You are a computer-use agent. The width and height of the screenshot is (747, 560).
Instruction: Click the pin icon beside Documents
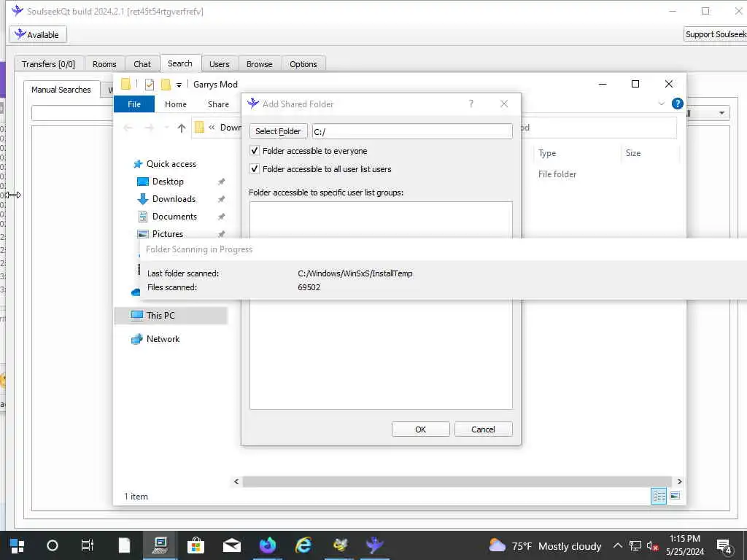pyautogui.click(x=221, y=217)
